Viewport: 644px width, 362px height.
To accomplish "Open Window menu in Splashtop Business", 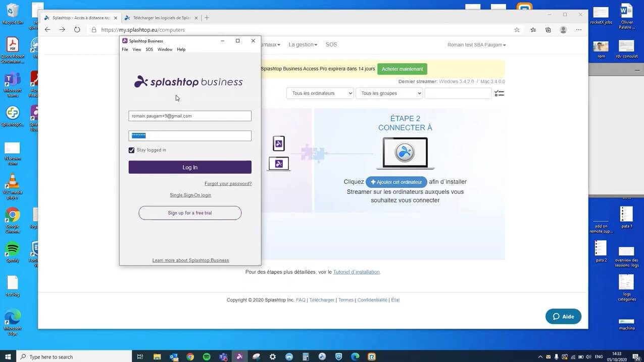I will (x=165, y=49).
